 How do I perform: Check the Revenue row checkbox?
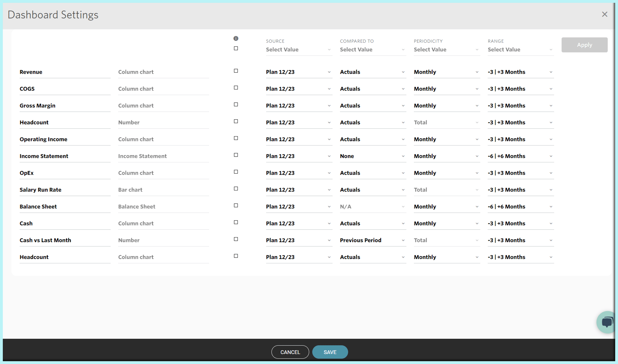(x=236, y=71)
